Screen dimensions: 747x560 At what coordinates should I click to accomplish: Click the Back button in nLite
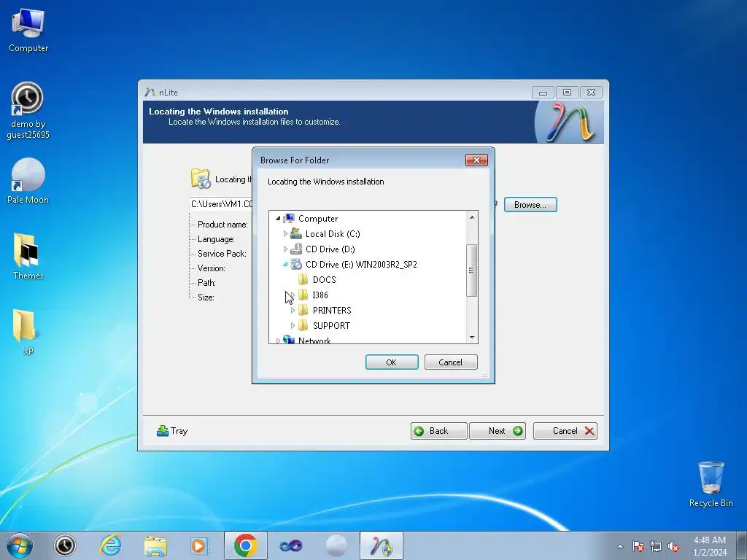tap(438, 430)
